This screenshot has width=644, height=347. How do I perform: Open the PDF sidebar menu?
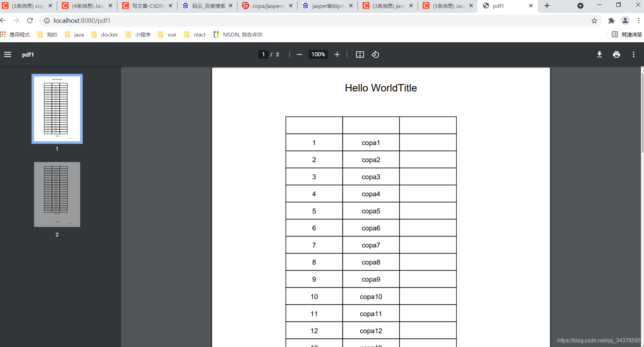[x=8, y=54]
